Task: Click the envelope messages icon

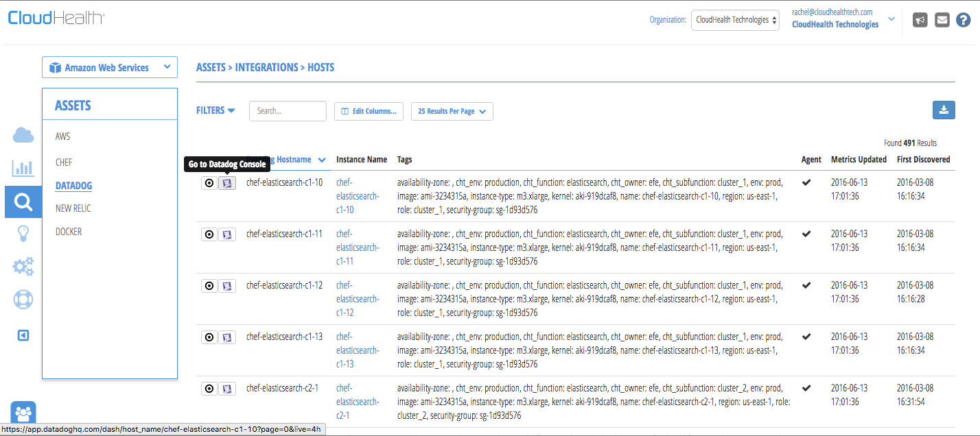Action: [942, 20]
